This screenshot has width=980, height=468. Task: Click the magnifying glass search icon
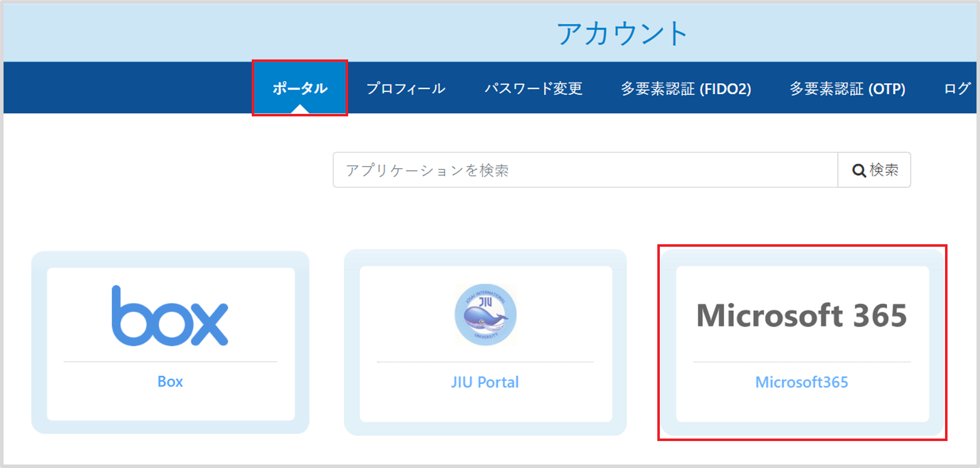pos(859,170)
